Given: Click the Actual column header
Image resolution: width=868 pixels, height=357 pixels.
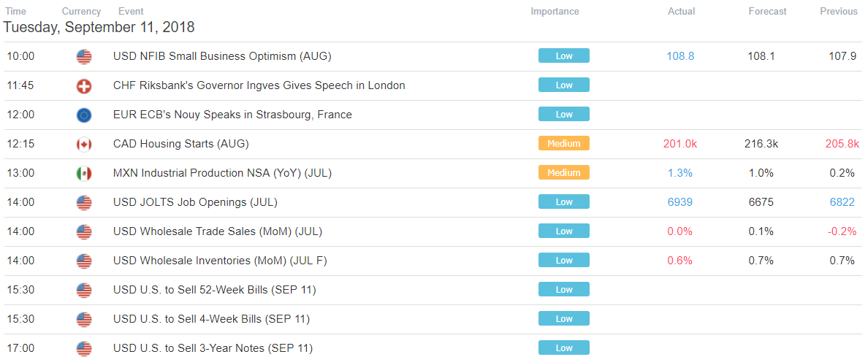Looking at the screenshot, I should [681, 11].
